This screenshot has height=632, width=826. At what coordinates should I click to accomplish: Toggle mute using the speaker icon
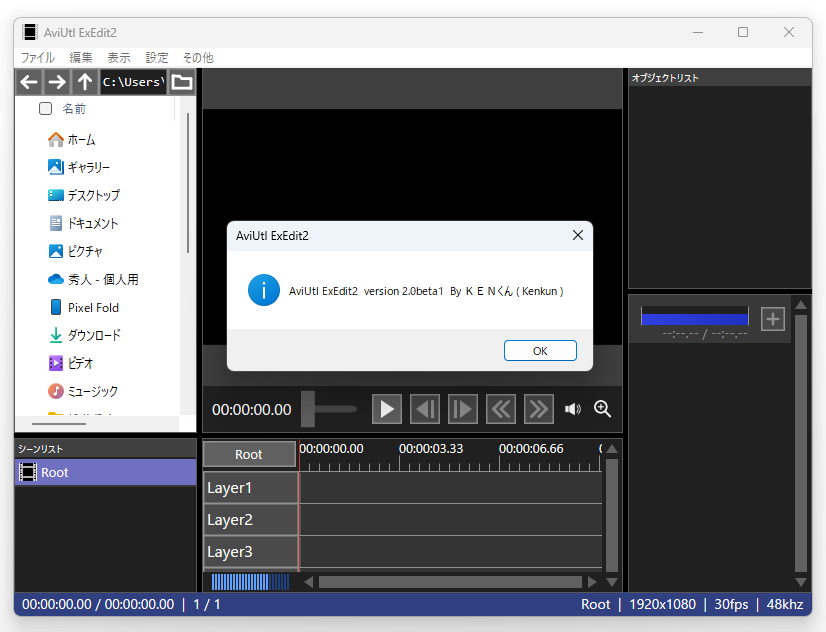pyautogui.click(x=572, y=408)
